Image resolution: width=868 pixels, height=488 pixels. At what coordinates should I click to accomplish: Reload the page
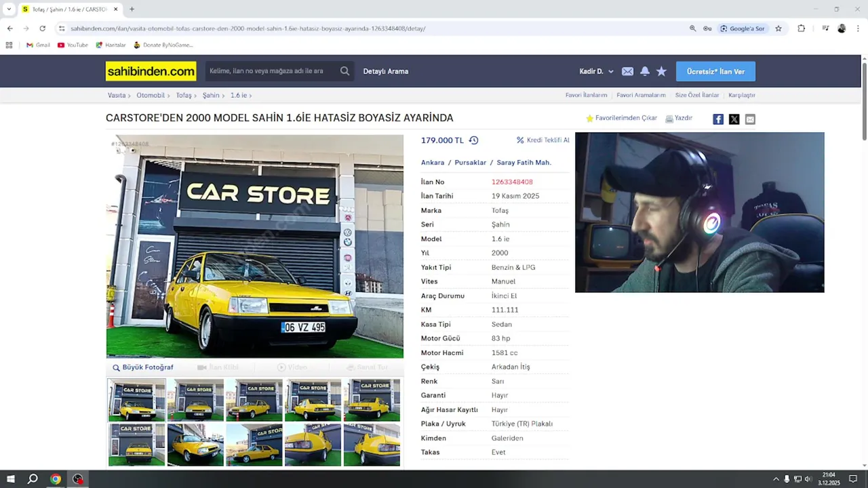pos(42,28)
